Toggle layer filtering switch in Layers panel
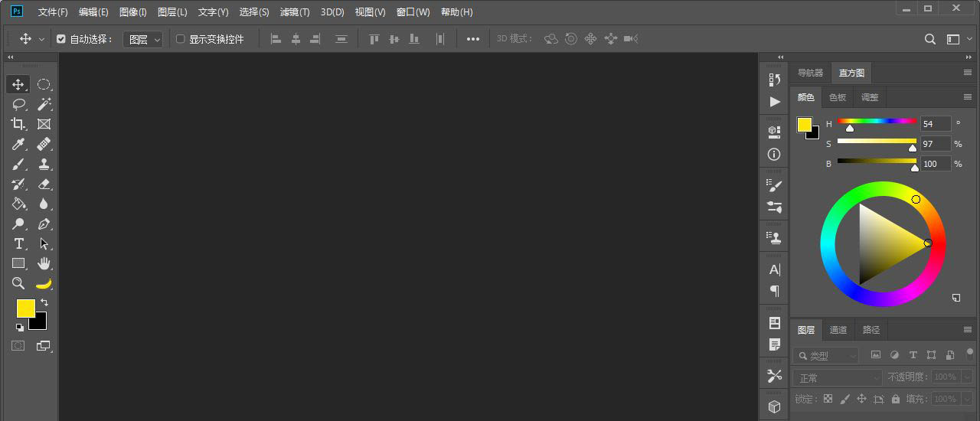 (x=969, y=354)
